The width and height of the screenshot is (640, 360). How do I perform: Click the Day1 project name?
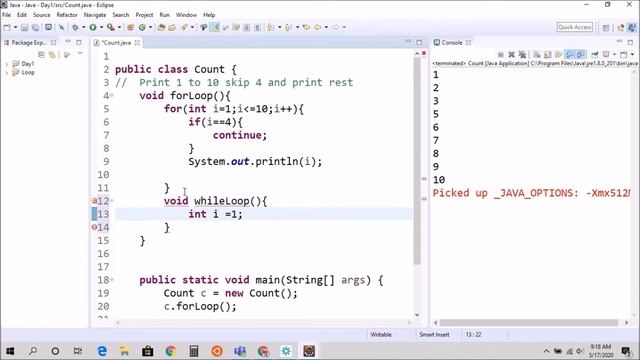pos(28,64)
